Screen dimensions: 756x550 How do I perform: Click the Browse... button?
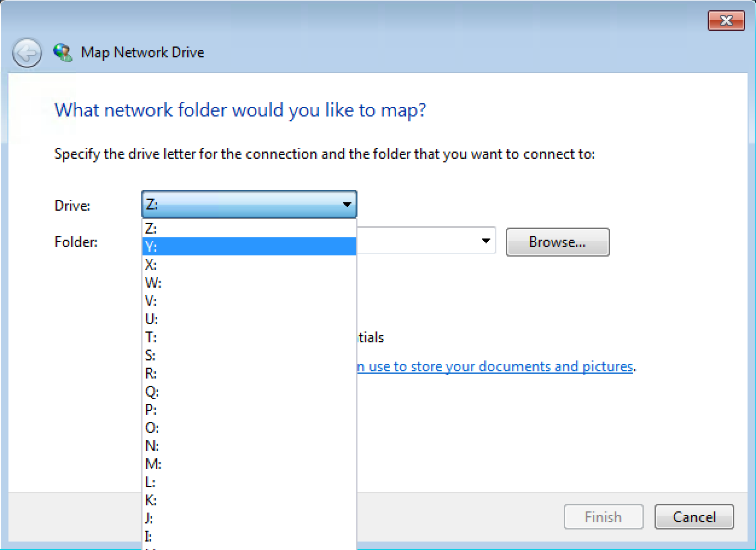[x=557, y=242]
